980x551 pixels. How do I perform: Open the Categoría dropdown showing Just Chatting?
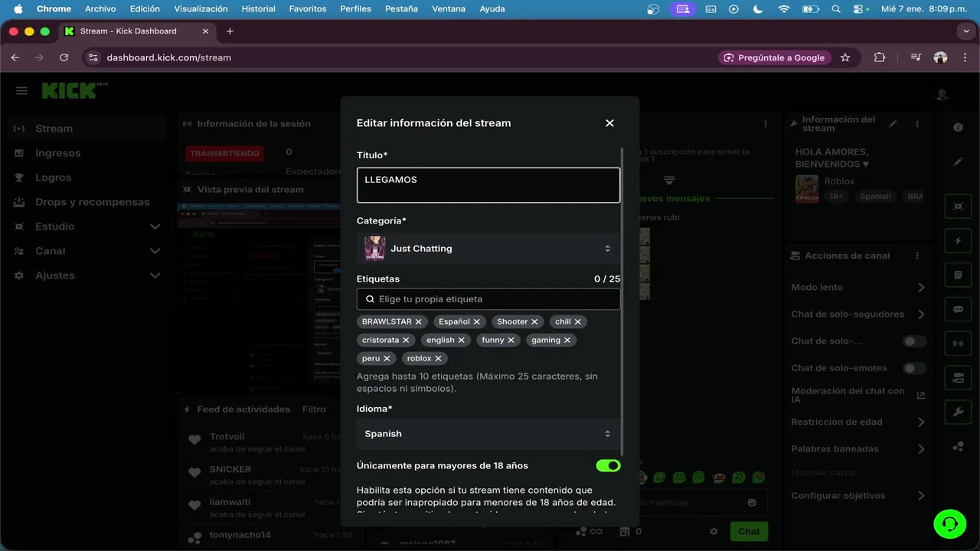click(488, 249)
